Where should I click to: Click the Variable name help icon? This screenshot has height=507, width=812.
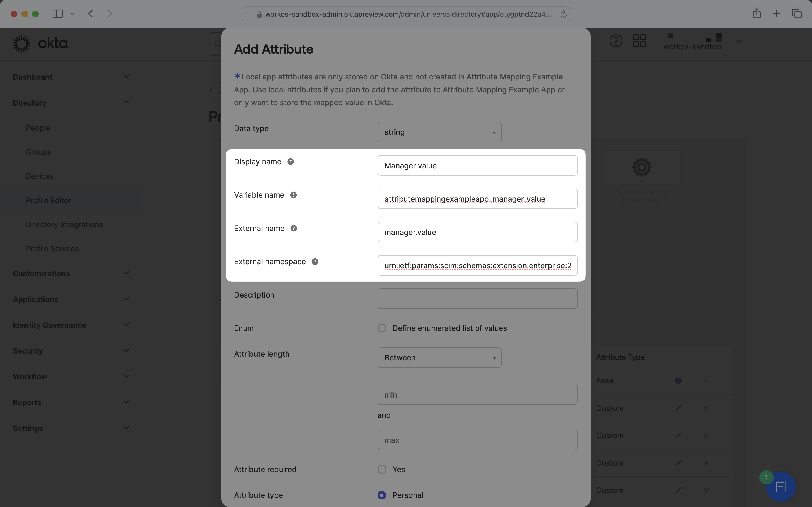pyautogui.click(x=293, y=195)
